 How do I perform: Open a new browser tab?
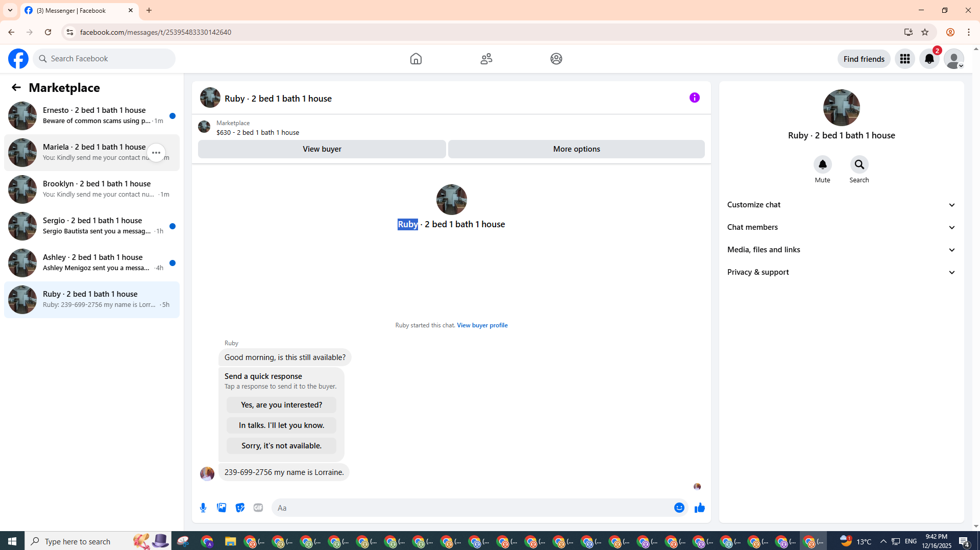(x=149, y=10)
